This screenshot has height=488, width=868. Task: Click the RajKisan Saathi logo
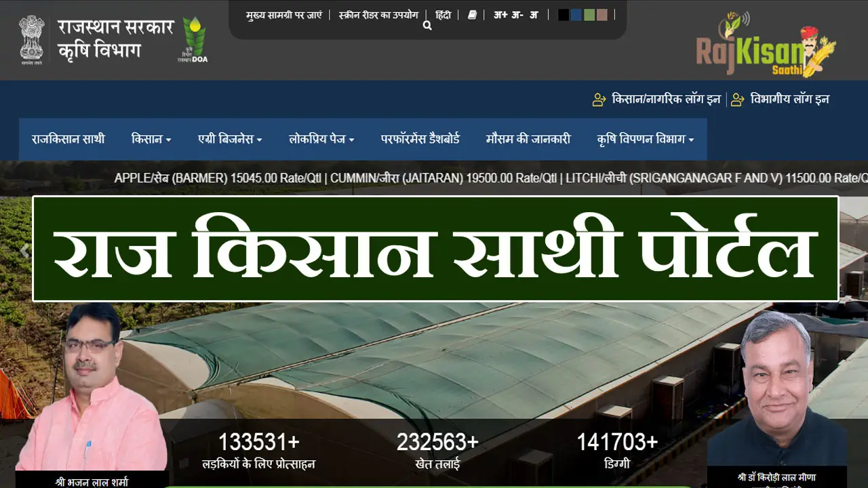(x=766, y=44)
